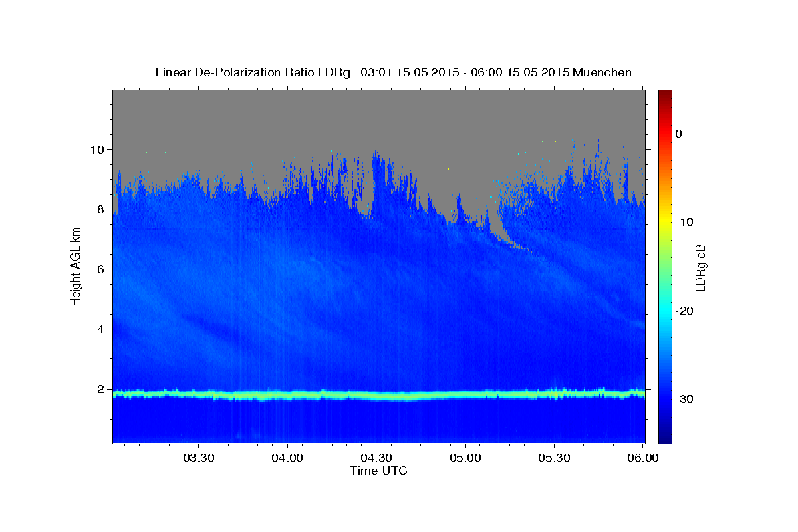Click the 05:30 time tick label

pos(553,458)
